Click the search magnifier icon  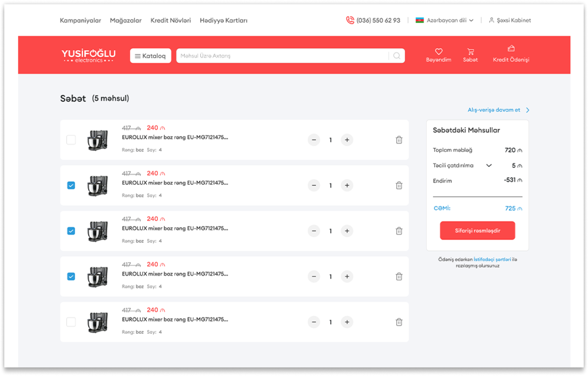click(397, 56)
